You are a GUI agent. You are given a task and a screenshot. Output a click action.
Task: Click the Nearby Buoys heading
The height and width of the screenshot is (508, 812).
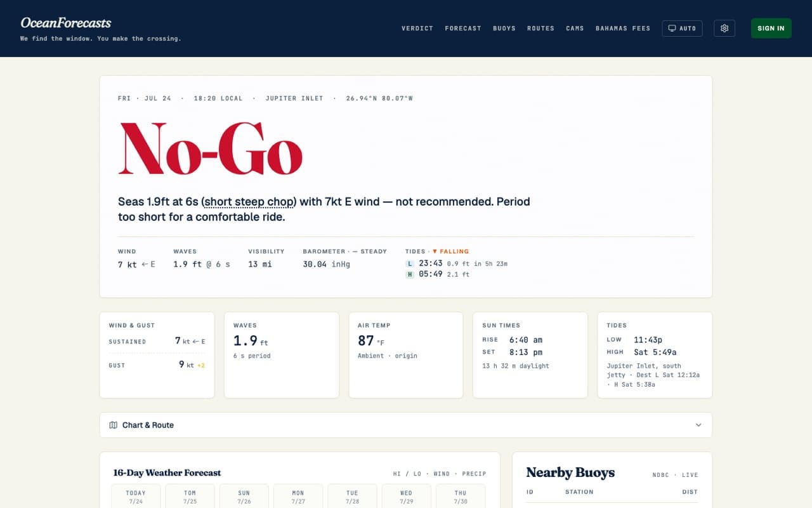tap(570, 472)
